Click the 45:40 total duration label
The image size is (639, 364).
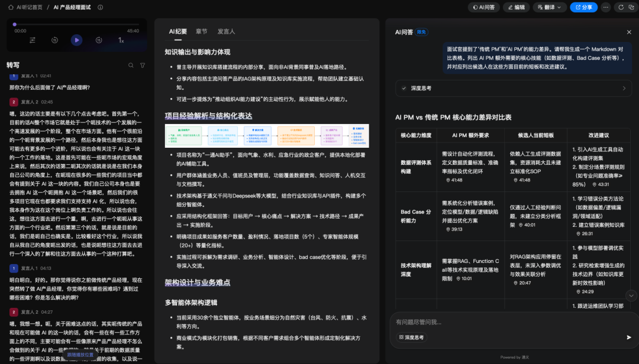point(133,31)
